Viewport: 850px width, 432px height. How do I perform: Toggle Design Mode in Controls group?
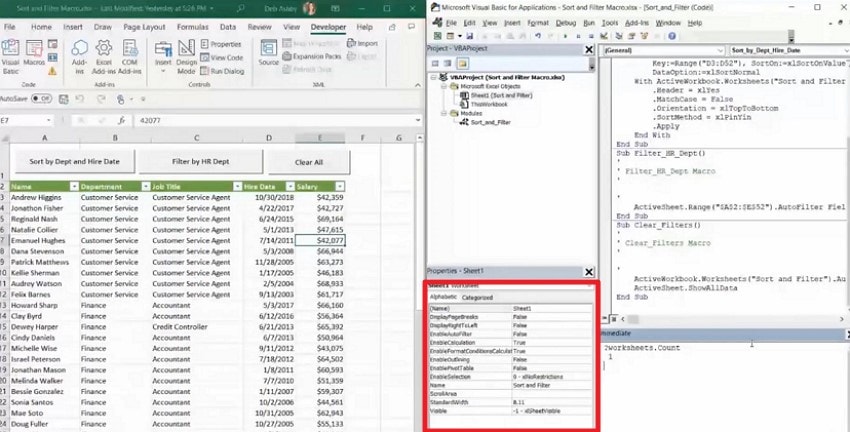(x=186, y=56)
